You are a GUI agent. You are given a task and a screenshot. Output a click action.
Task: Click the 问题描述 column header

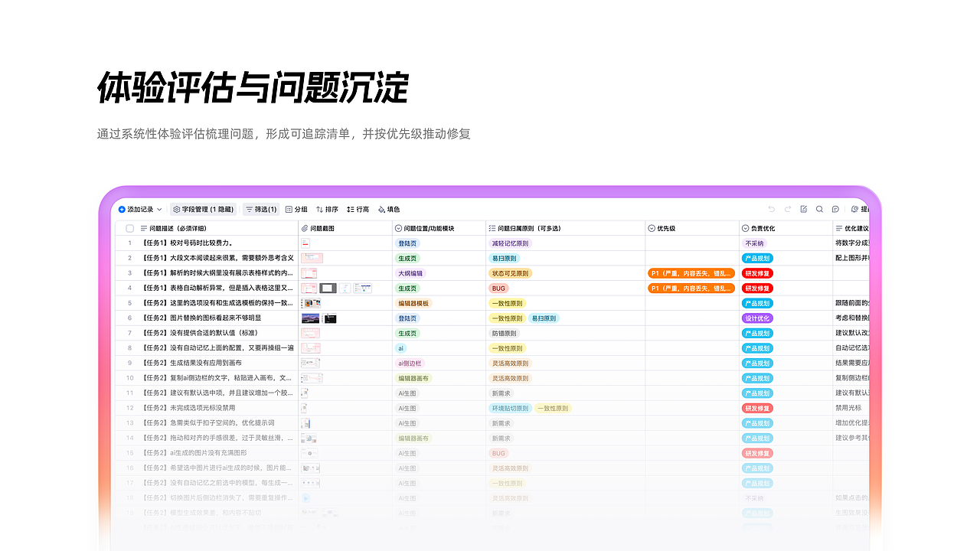coord(219,228)
